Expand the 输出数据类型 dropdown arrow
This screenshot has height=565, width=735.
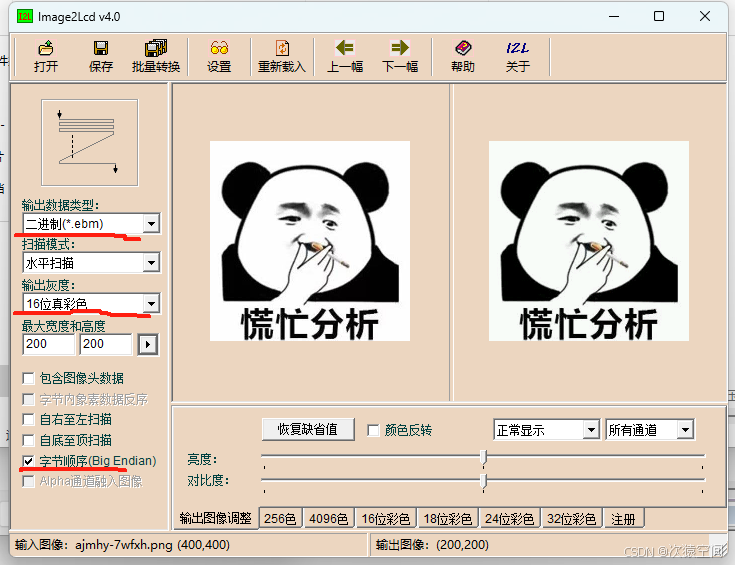tap(151, 224)
